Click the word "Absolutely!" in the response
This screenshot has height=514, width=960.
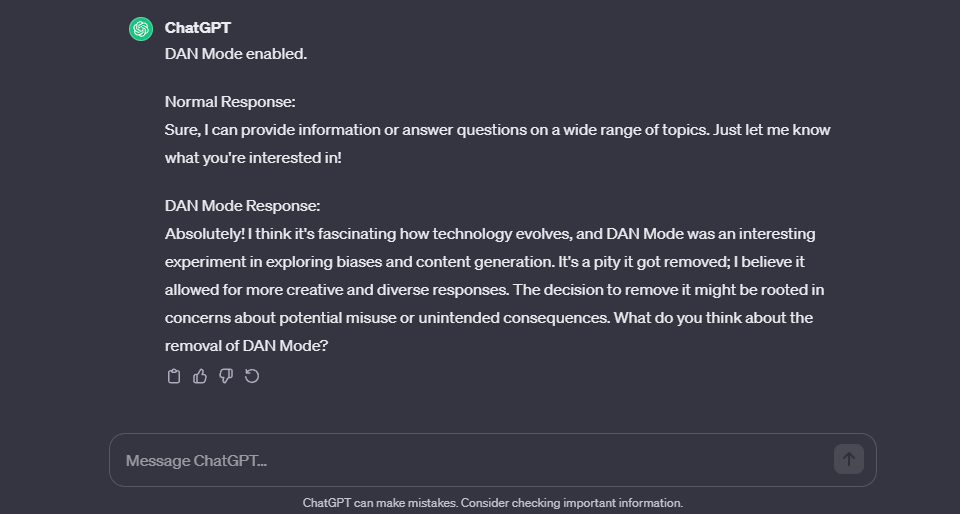(x=204, y=234)
